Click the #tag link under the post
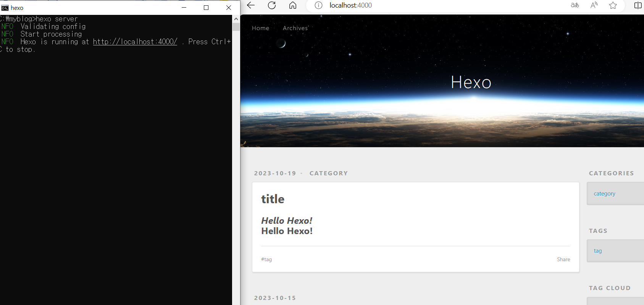Image resolution: width=644 pixels, height=305 pixels. [266, 260]
